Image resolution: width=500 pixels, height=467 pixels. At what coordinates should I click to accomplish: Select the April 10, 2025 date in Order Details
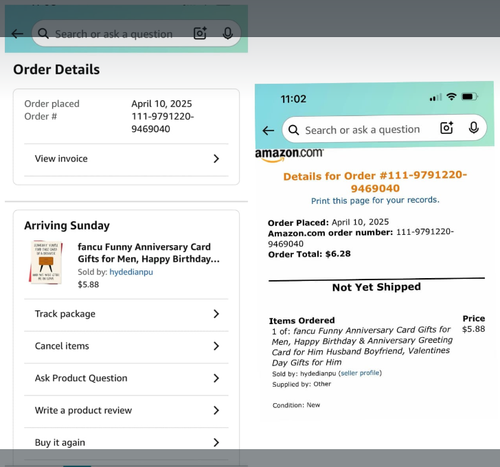click(x=162, y=104)
